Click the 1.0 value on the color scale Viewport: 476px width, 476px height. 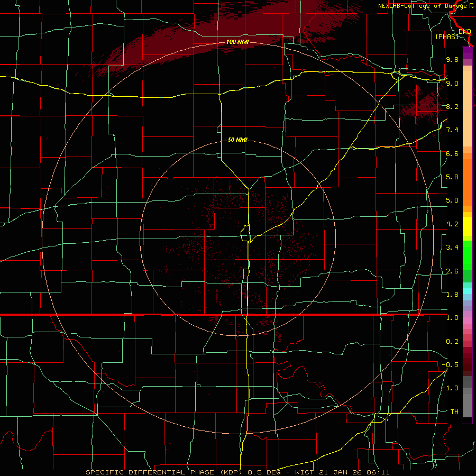[452, 318]
